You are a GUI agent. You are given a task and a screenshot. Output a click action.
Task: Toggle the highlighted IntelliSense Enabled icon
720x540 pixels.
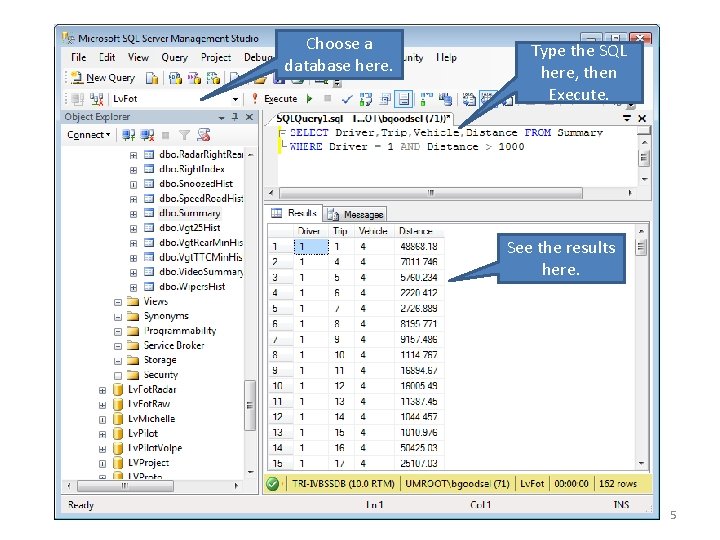tap(404, 99)
